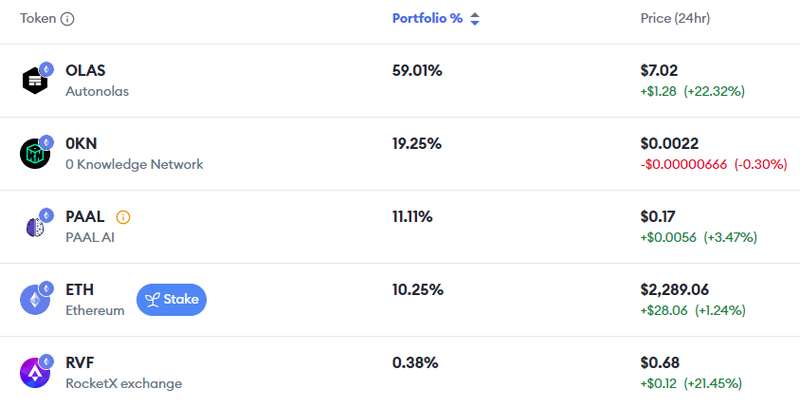This screenshot has width=800, height=407.
Task: Click the Token column header label
Action: tap(38, 19)
